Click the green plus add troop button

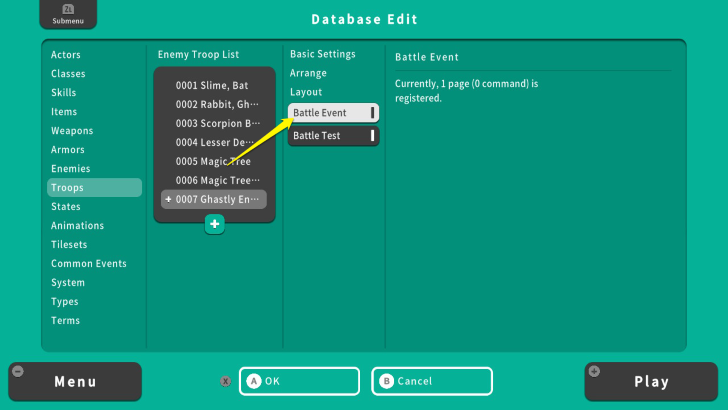[x=214, y=225]
